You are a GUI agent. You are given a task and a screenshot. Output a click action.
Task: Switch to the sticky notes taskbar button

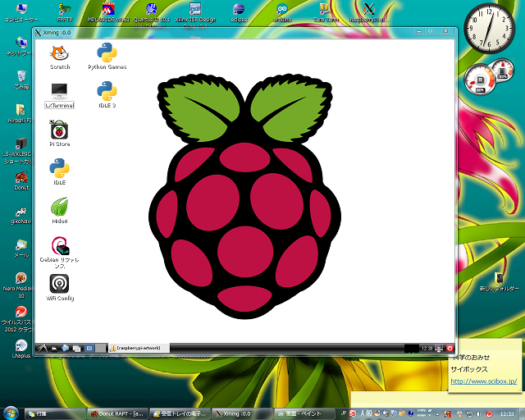55,414
